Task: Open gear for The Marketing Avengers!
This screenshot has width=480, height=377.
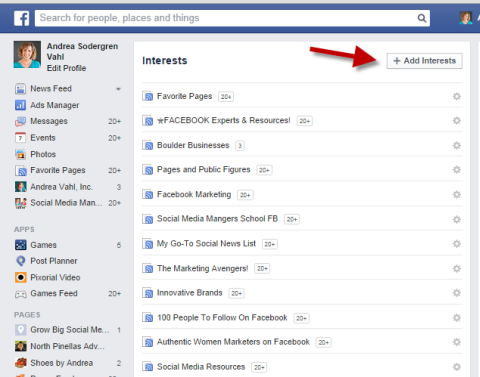Action: (x=457, y=268)
